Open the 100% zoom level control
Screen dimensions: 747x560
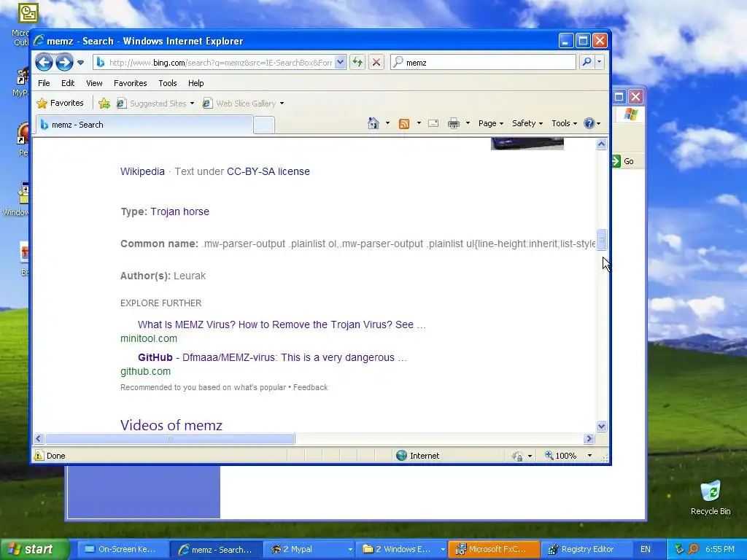[x=568, y=455]
